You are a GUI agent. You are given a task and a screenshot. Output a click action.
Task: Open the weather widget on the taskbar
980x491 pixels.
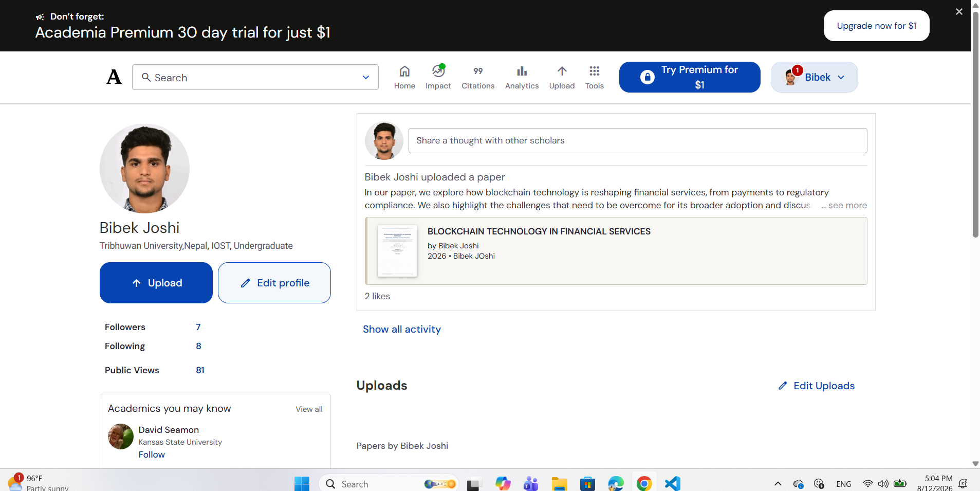point(39,483)
